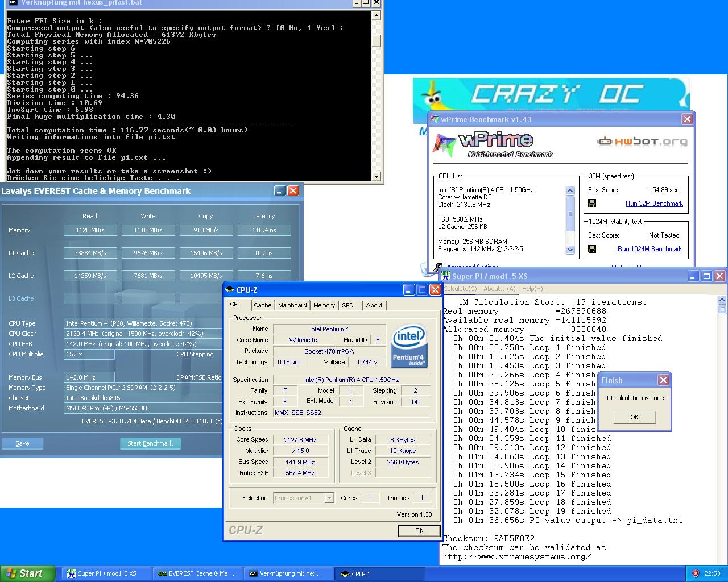
Task: Click the save icon beside Run 1024M Benchmark
Action: pos(592,249)
